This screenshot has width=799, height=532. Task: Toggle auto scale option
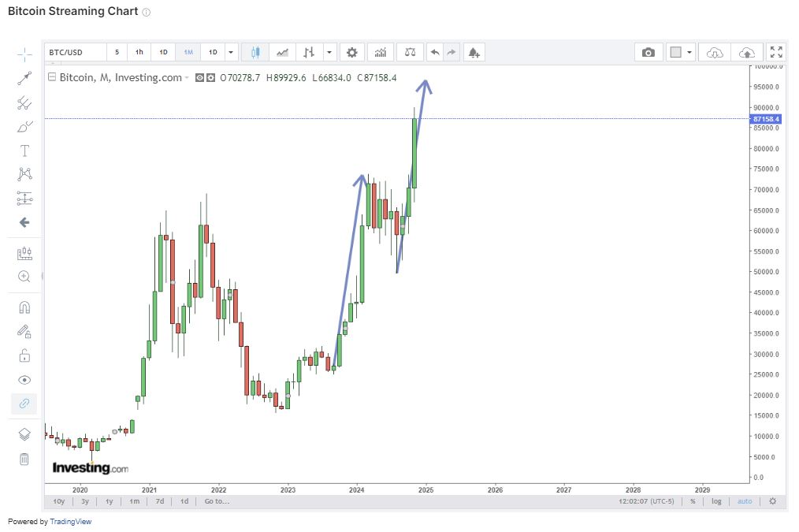pos(745,501)
